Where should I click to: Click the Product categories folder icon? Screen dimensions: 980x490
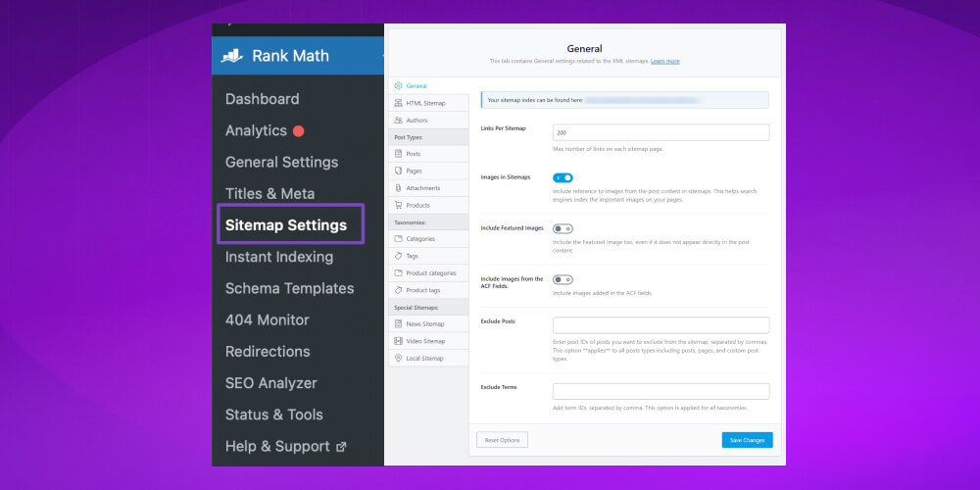398,273
